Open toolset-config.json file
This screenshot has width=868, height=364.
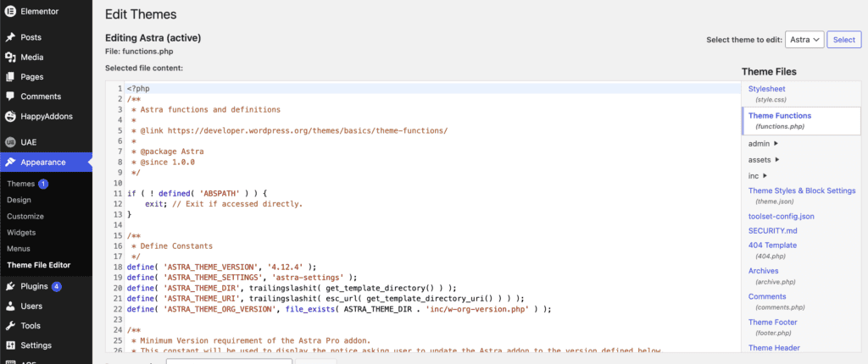(781, 217)
